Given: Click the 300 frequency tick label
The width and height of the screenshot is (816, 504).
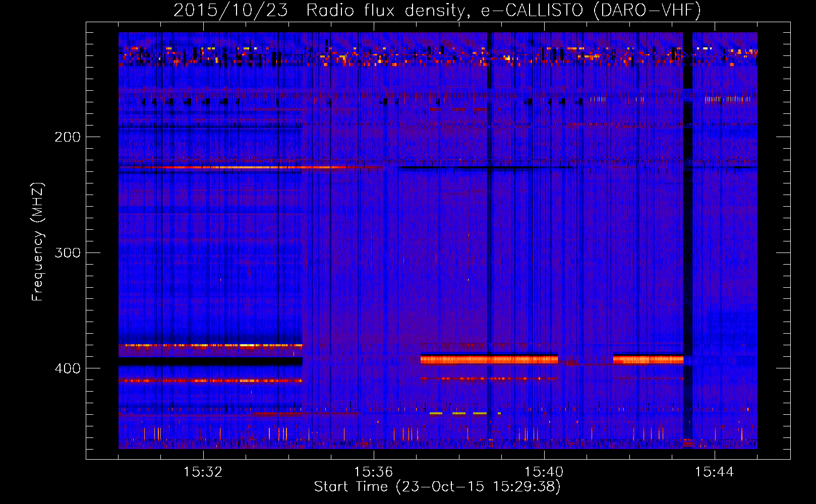Looking at the screenshot, I should pyautogui.click(x=68, y=253).
